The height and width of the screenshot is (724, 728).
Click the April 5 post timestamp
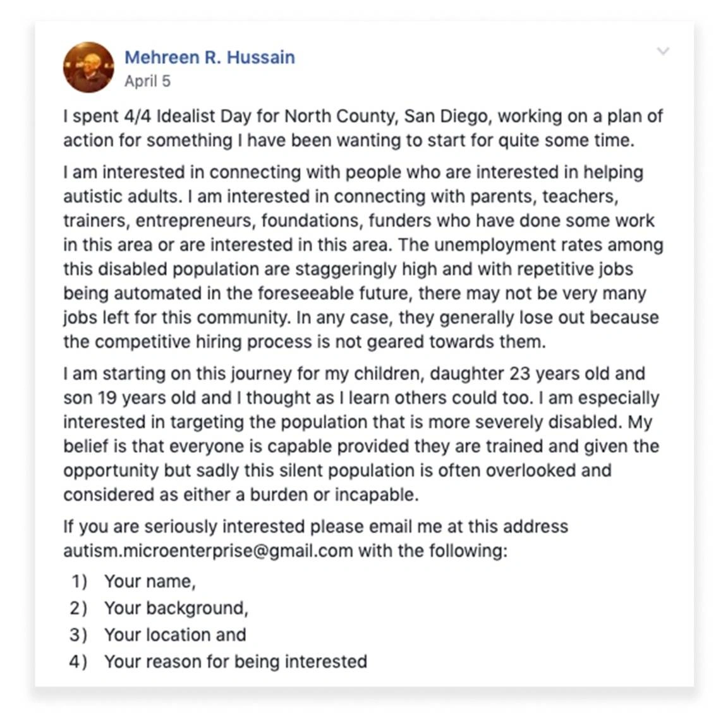point(148,82)
